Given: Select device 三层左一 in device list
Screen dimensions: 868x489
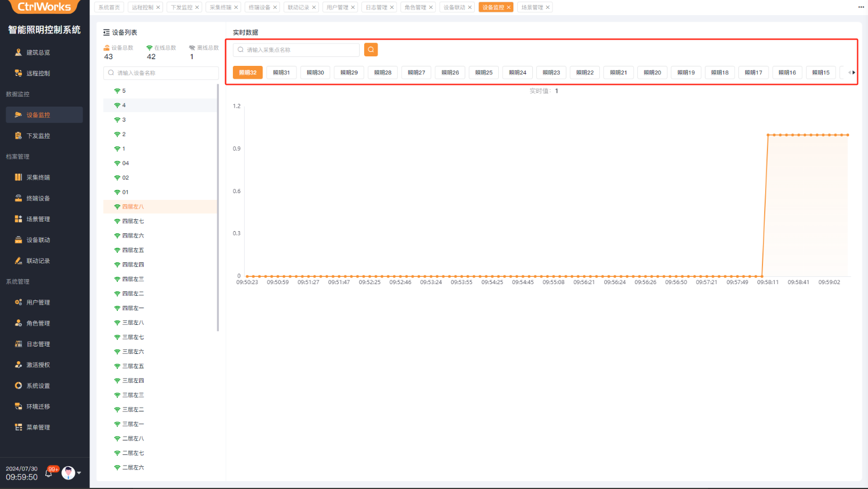Looking at the screenshot, I should (x=133, y=424).
